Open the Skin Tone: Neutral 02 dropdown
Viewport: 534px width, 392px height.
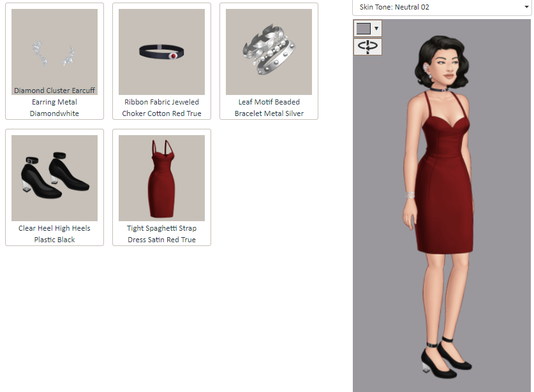(x=441, y=7)
